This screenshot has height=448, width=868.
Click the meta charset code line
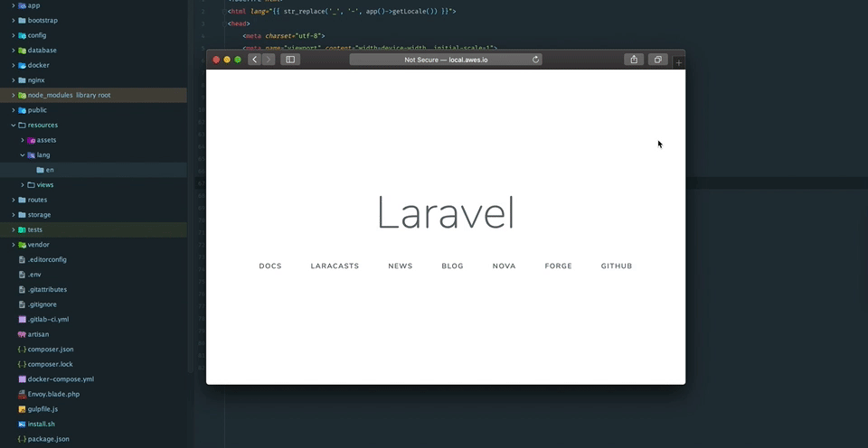tap(283, 36)
